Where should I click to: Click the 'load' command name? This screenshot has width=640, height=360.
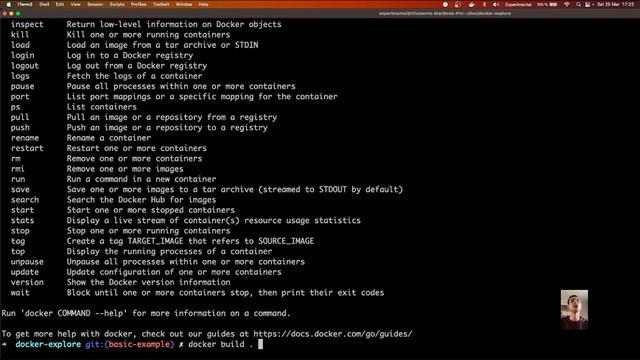pyautogui.click(x=20, y=45)
